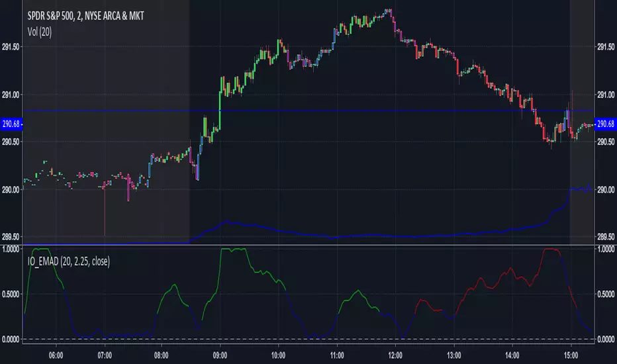This screenshot has height=364, width=617.
Task: Click the 08:00 time axis label
Action: click(162, 355)
